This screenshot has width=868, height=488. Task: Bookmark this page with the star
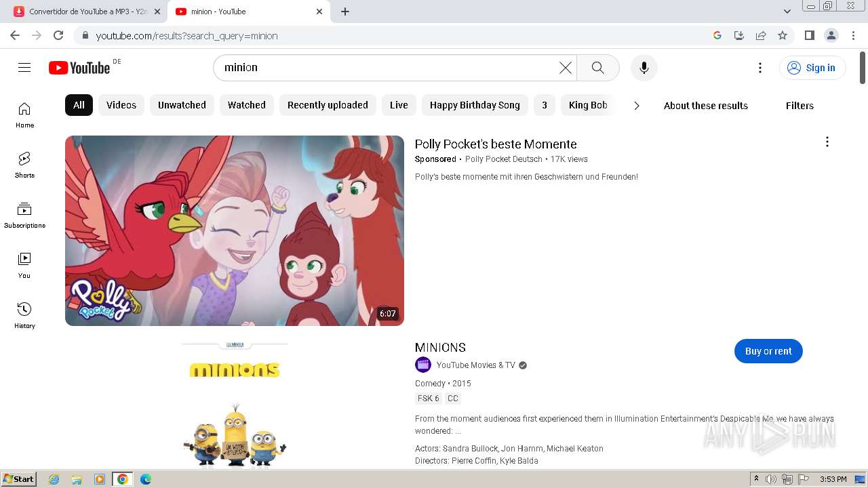click(783, 35)
